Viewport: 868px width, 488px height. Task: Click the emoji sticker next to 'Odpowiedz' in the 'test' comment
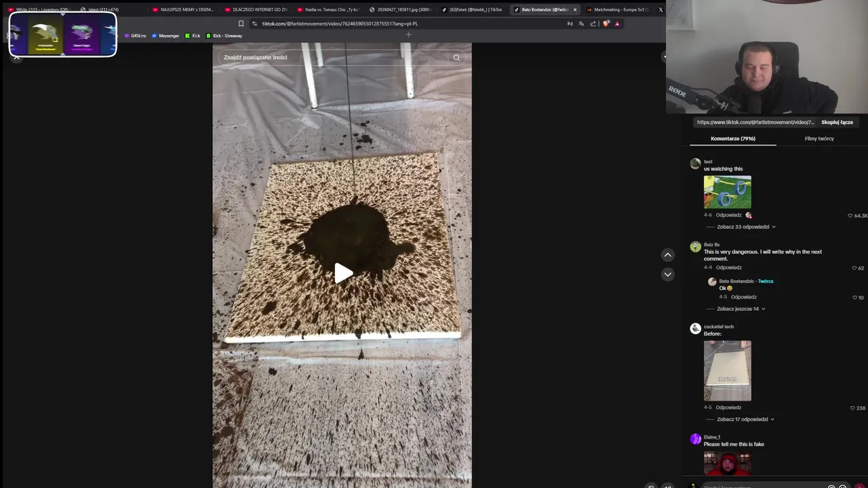(749, 215)
